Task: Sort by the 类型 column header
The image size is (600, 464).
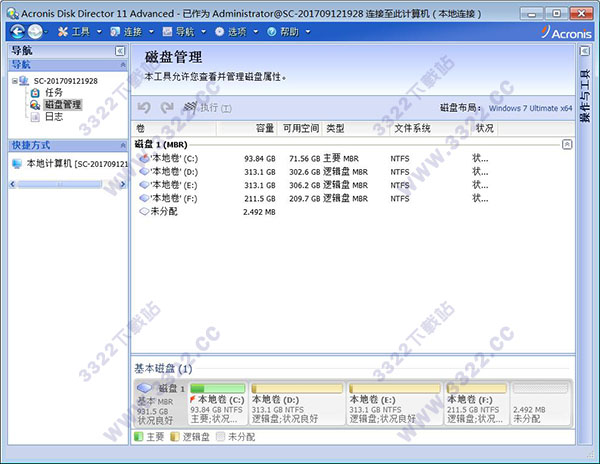Action: tap(356, 129)
